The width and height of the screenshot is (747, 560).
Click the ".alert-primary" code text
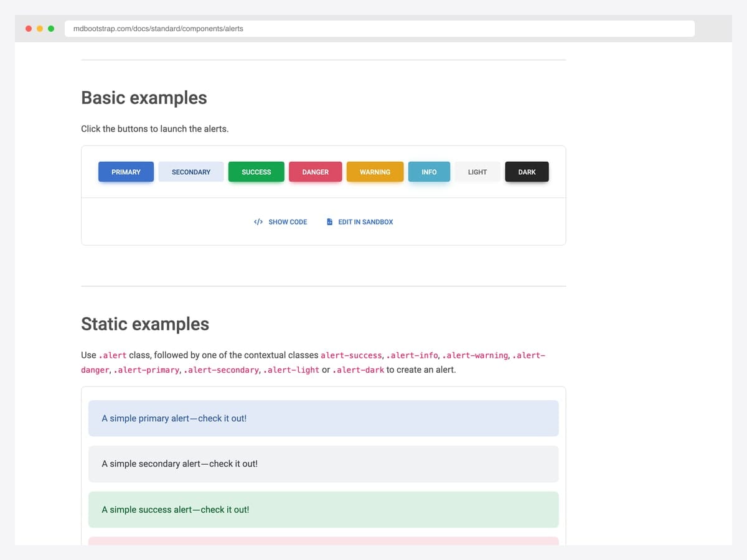(146, 370)
